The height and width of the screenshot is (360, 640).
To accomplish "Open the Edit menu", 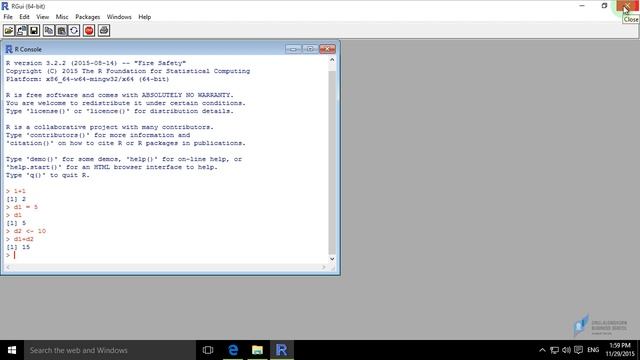I will [x=24, y=17].
